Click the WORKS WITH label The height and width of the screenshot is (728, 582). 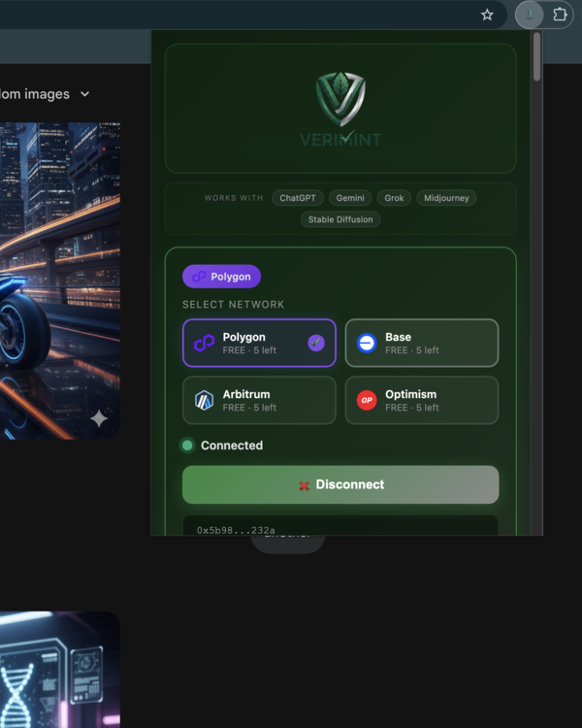pos(234,198)
